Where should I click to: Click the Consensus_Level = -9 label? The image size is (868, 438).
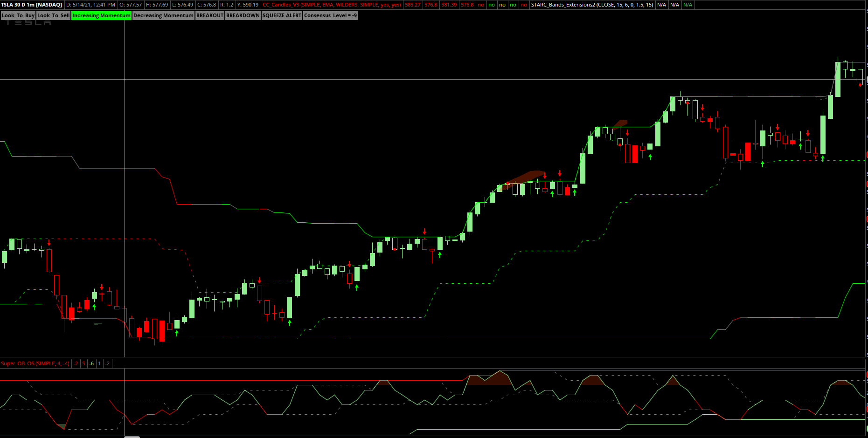[x=330, y=15]
